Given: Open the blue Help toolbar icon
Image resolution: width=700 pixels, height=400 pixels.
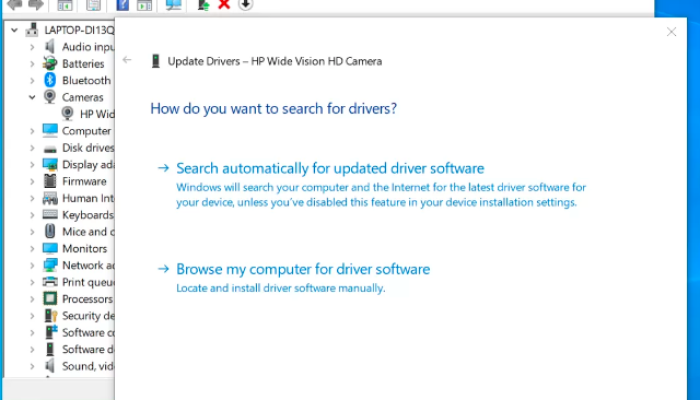Looking at the screenshot, I should tap(123, 5).
